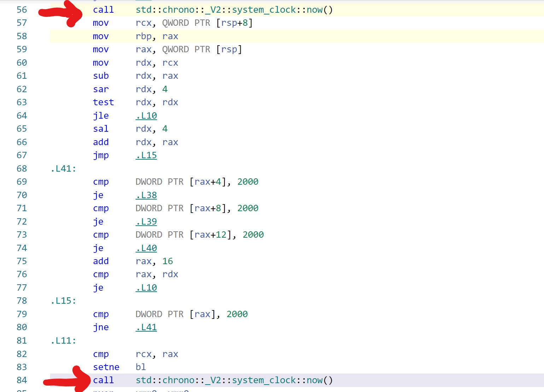This screenshot has width=544, height=392.
Task: Click the 'sal' mnemonic on line 65
Action: [101, 129]
